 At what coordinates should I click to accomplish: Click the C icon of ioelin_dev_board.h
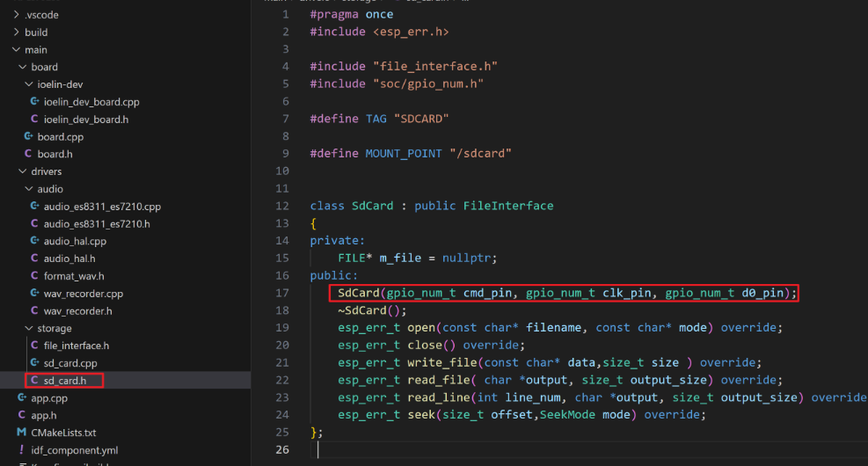pos(34,119)
